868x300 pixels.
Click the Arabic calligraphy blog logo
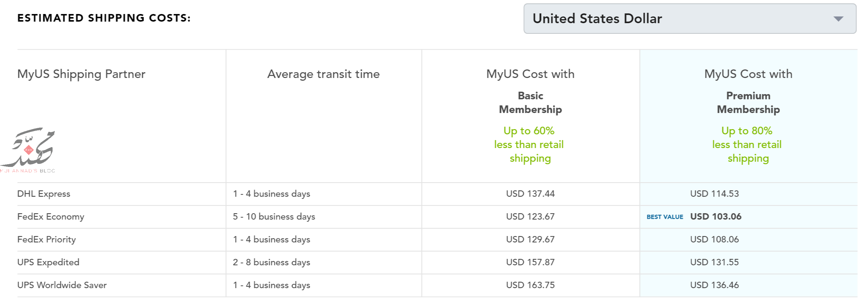pos(28,150)
